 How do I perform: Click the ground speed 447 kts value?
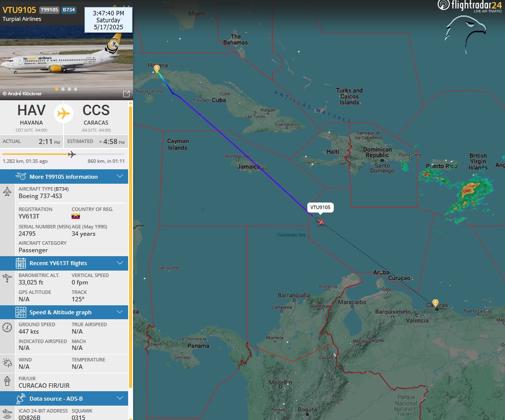point(29,332)
